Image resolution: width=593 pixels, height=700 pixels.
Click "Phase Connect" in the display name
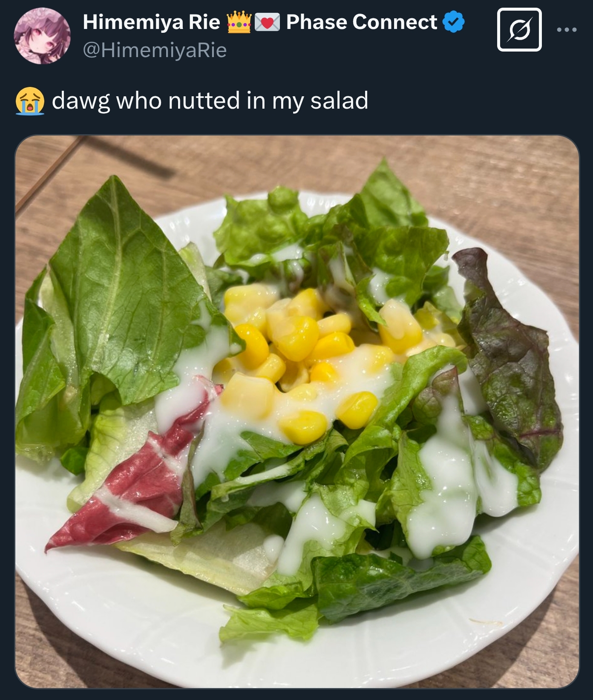click(361, 22)
